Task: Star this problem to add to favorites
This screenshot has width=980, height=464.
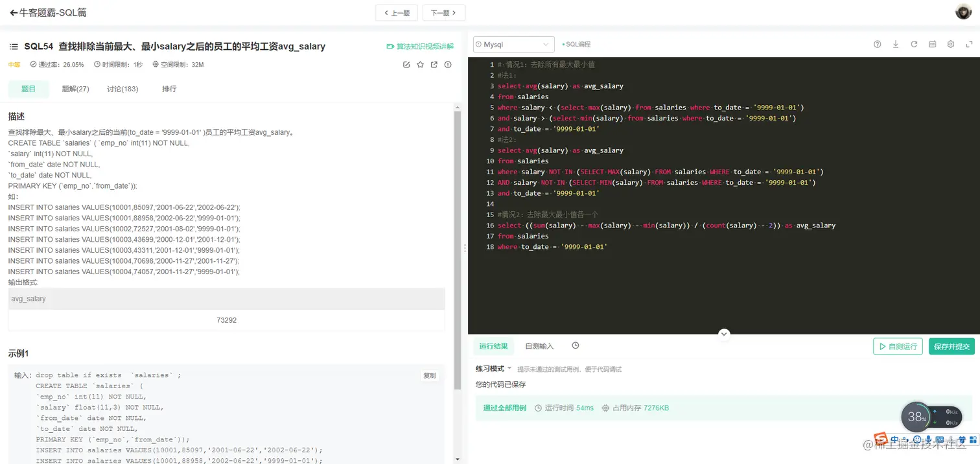Action: tap(420, 64)
